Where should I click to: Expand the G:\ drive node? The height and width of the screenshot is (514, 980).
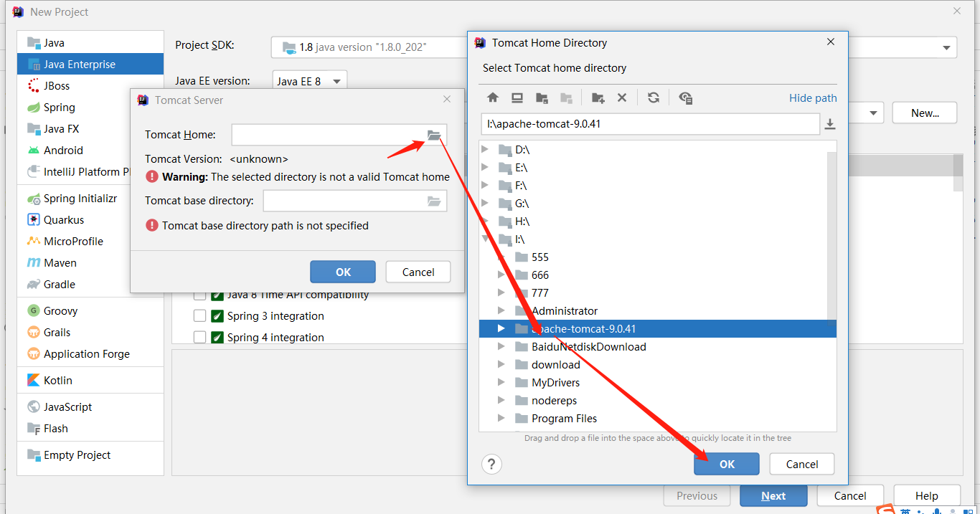(x=485, y=204)
